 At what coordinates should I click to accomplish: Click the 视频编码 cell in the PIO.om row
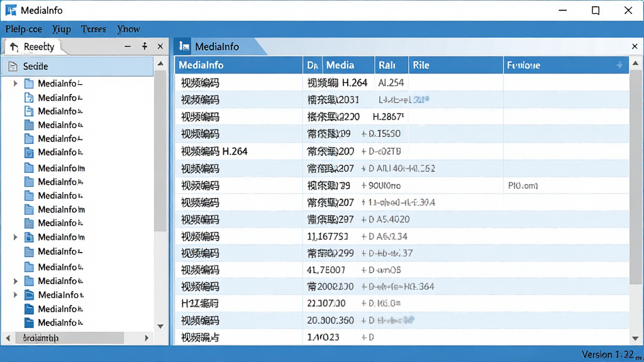(x=238, y=185)
